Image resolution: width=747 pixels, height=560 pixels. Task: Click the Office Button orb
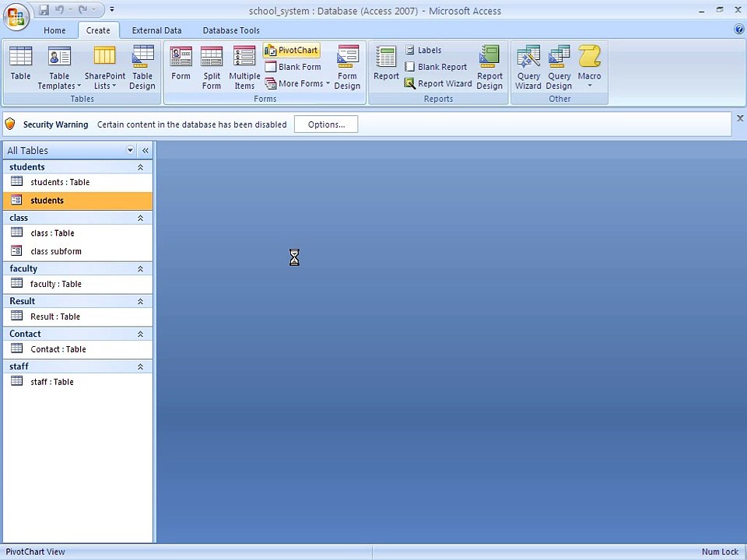click(x=16, y=16)
